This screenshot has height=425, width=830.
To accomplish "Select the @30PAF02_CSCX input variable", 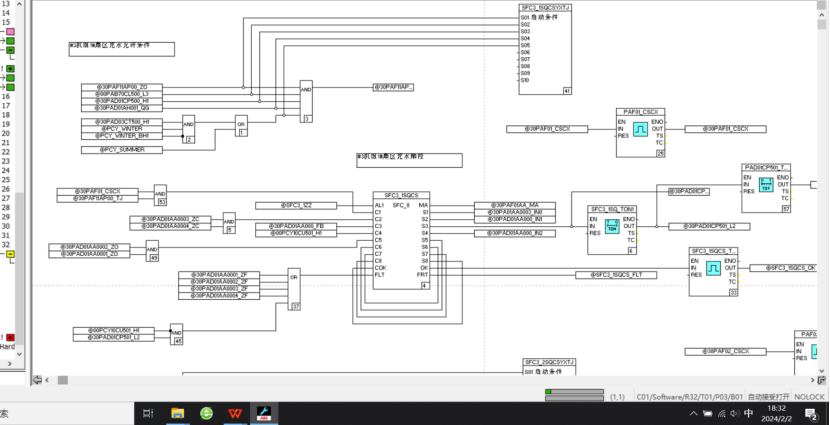I will pyautogui.click(x=725, y=352).
